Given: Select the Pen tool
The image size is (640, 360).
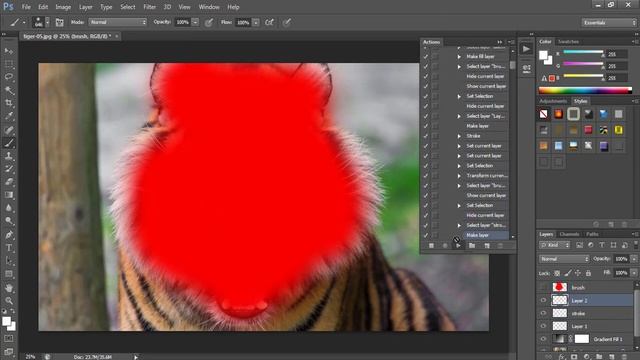Looking at the screenshot, I should [9, 235].
